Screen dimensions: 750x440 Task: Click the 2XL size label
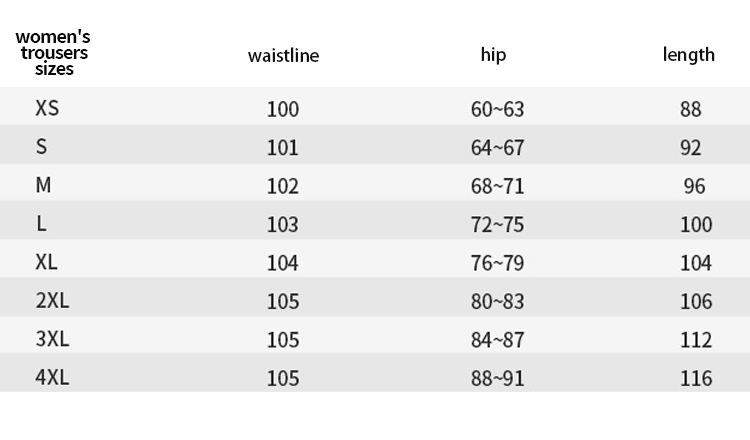[52, 300]
